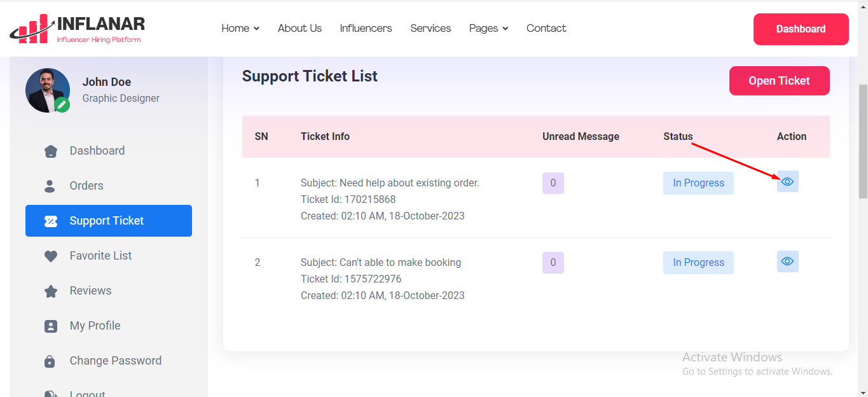
Task: Select Support Ticket in the sidebar
Action: pyautogui.click(x=108, y=221)
